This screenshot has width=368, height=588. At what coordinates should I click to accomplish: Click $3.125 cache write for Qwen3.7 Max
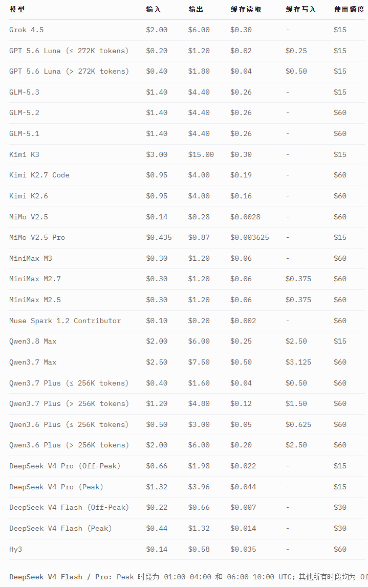pos(298,362)
